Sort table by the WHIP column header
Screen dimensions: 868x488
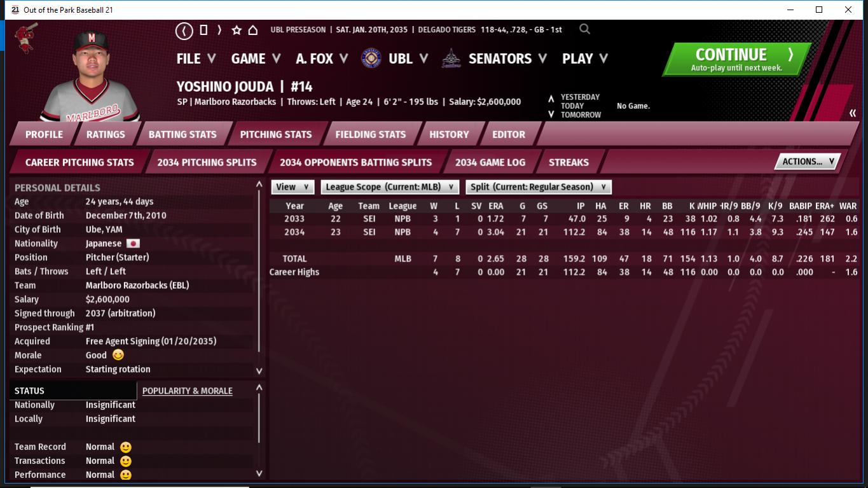(706, 206)
